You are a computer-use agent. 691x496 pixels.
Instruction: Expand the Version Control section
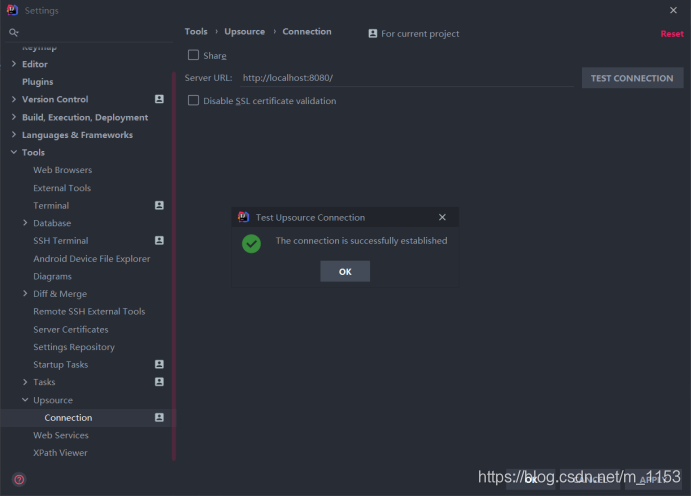[14, 99]
